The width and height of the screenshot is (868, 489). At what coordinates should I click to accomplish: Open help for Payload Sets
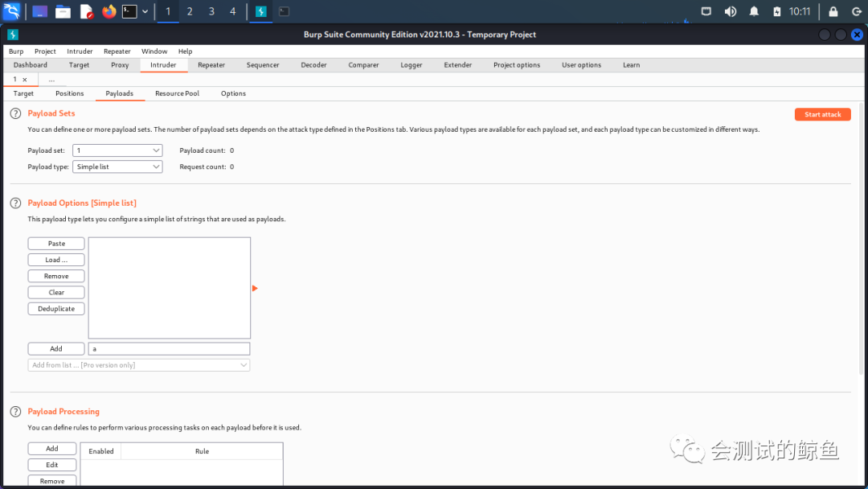pos(15,113)
